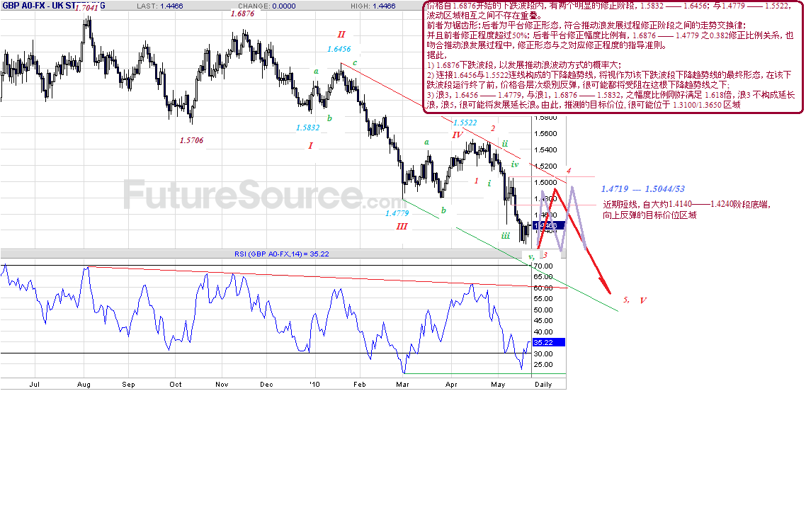Click the 1.5832 price label

coord(308,128)
